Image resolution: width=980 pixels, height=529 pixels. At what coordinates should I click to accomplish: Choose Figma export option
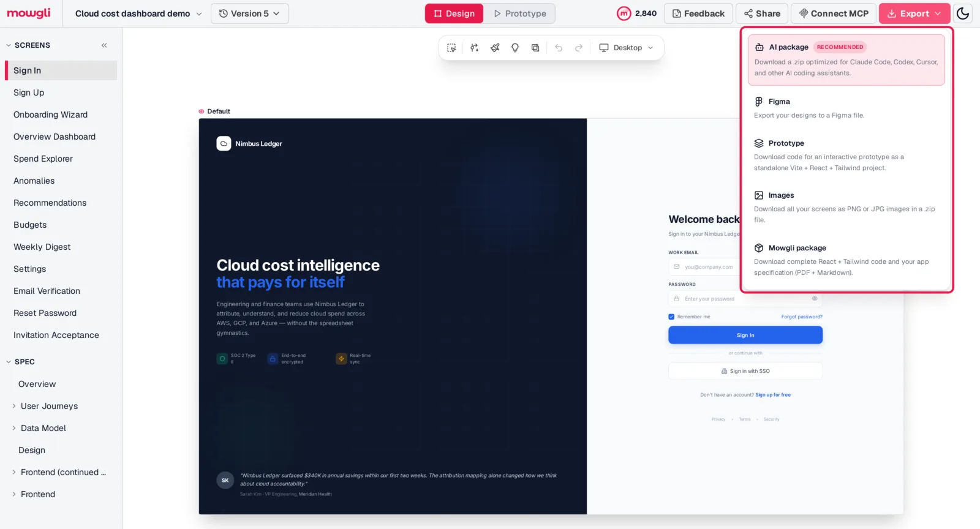pos(846,108)
